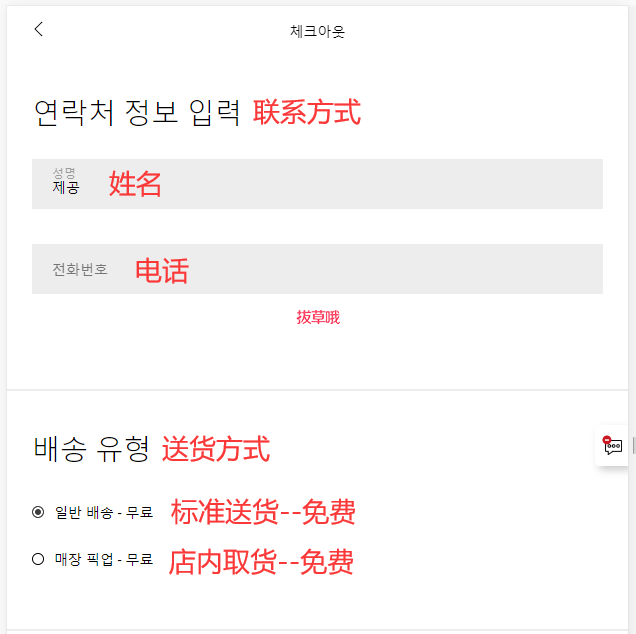Click the 매장 픽업 - 무료 option label
Viewport: 636px width, 634px height.
[104, 559]
